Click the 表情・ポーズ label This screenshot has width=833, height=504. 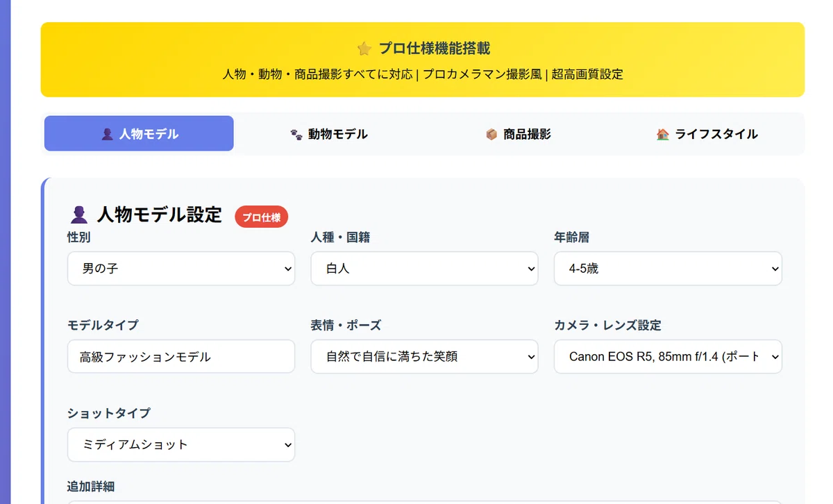click(x=346, y=325)
